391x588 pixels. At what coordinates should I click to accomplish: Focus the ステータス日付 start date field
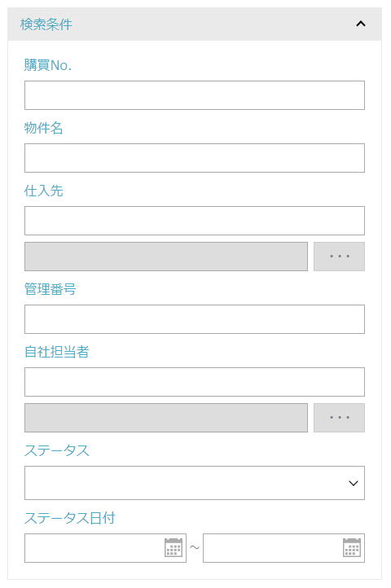pos(94,548)
